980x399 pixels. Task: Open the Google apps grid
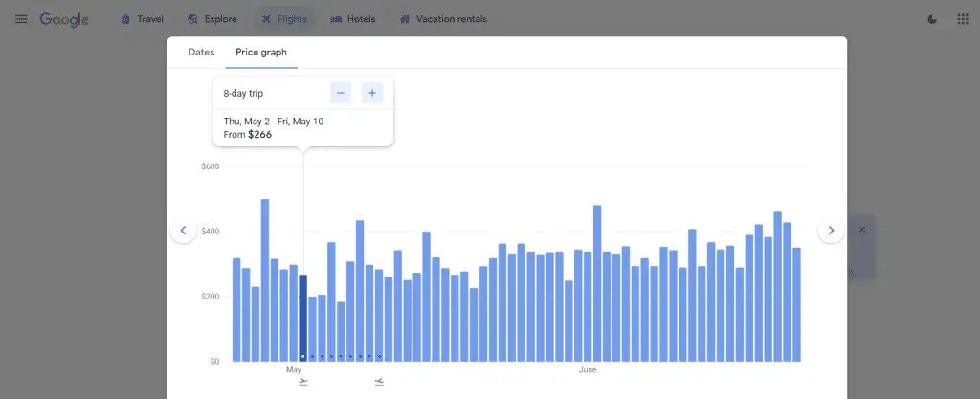963,19
